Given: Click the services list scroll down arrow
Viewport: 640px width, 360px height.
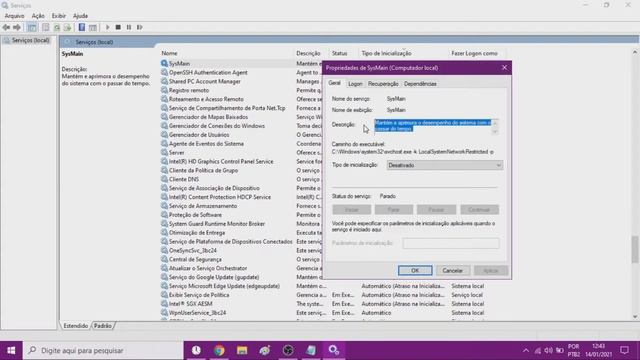Looking at the screenshot, I should [635, 317].
